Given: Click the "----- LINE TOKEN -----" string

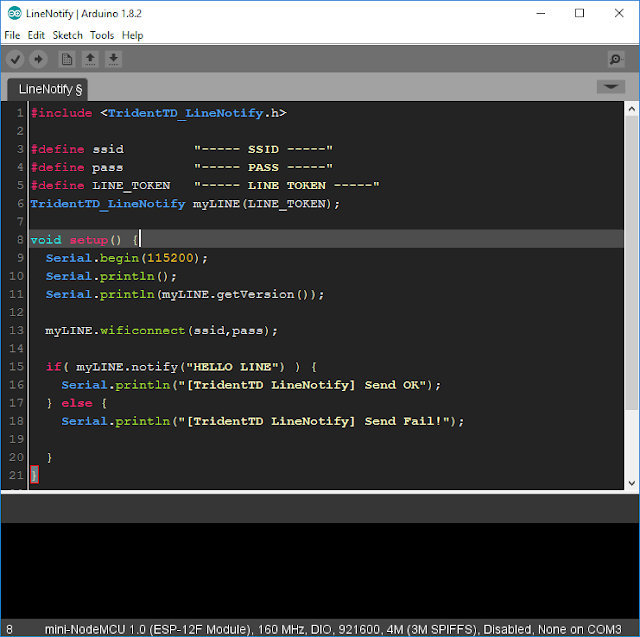Looking at the screenshot, I should coord(287,186).
